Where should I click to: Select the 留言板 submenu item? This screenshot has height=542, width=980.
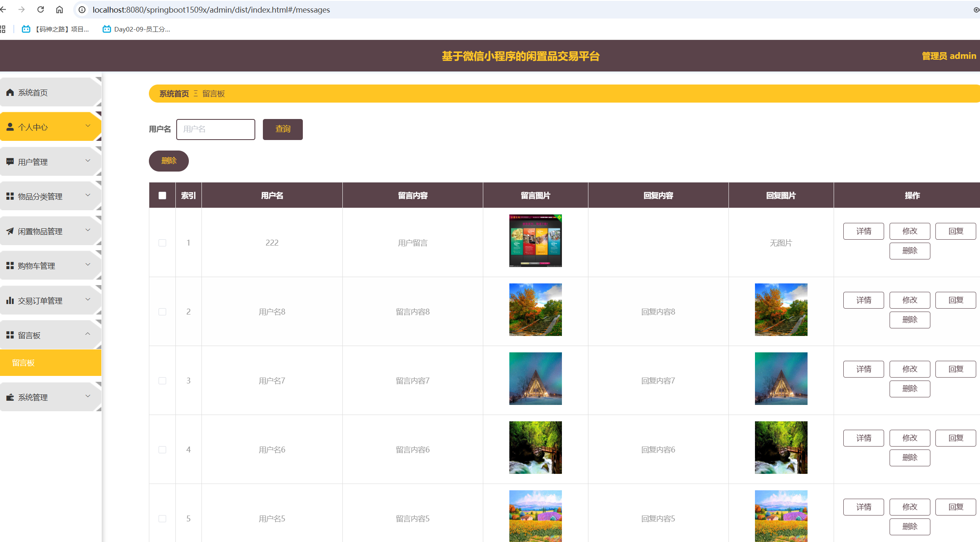23,362
